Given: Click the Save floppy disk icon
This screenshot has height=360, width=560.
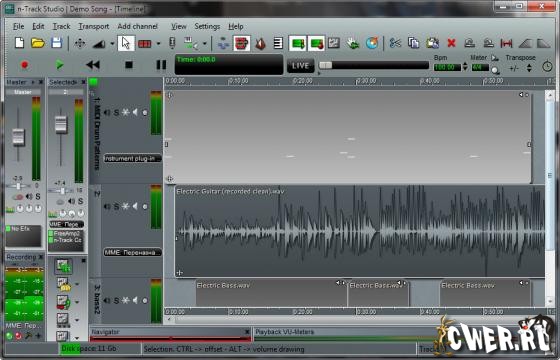Looking at the screenshot, I should tap(57, 43).
